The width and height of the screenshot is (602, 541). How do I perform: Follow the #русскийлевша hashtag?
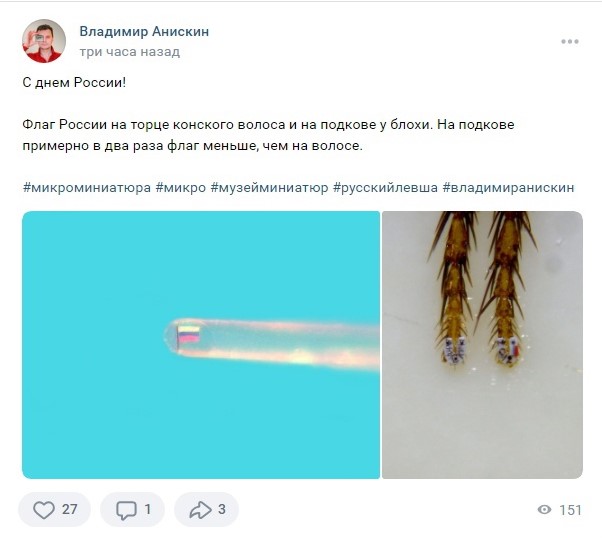coord(385,187)
